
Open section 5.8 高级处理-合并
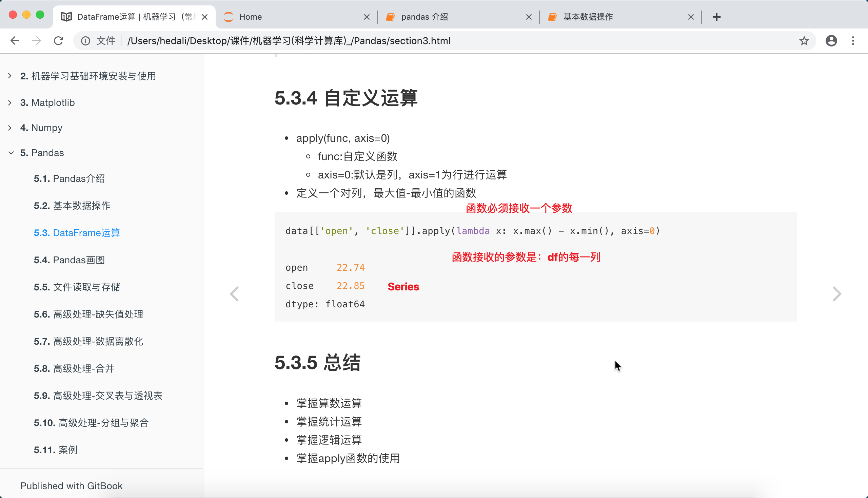(x=74, y=368)
